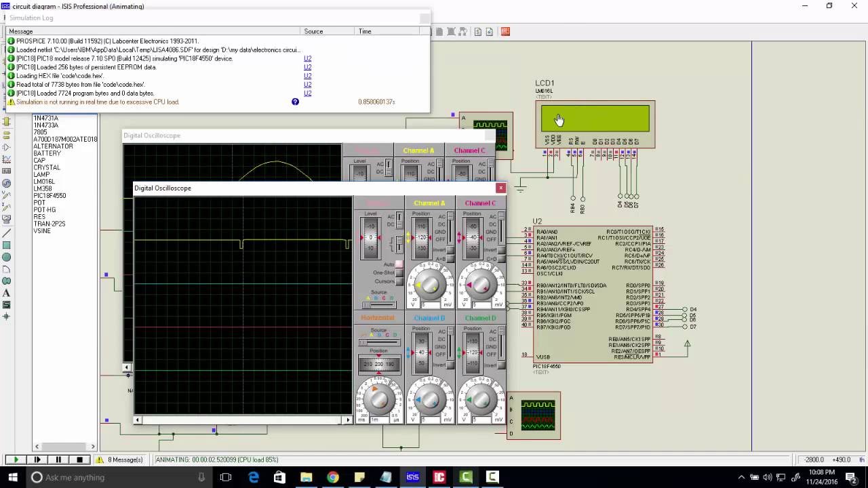
Task: Pause the running simulation
Action: [x=58, y=460]
